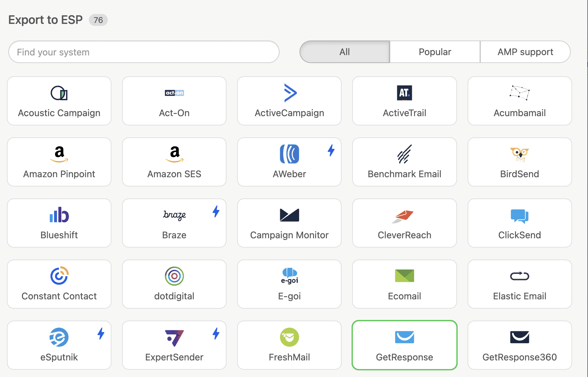Click the Campaign Monitor envelope icon
Viewport: 588px width, 377px height.
tap(289, 215)
